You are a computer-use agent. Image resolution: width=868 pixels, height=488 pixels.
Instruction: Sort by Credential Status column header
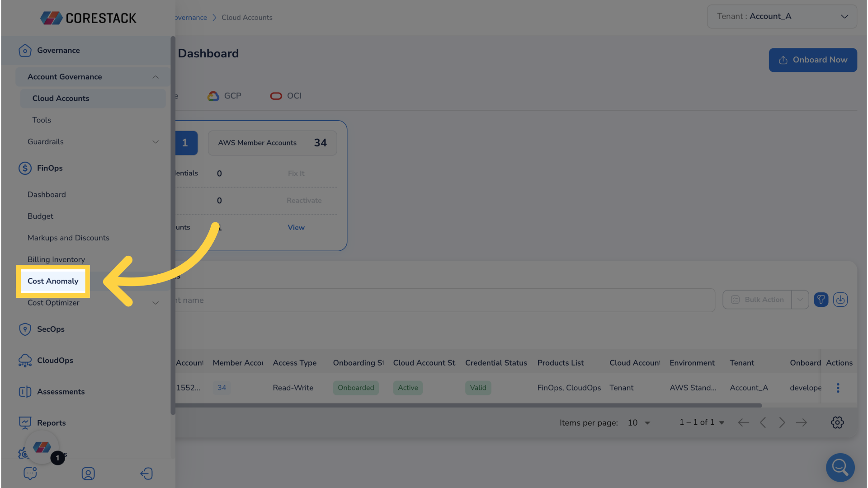496,363
